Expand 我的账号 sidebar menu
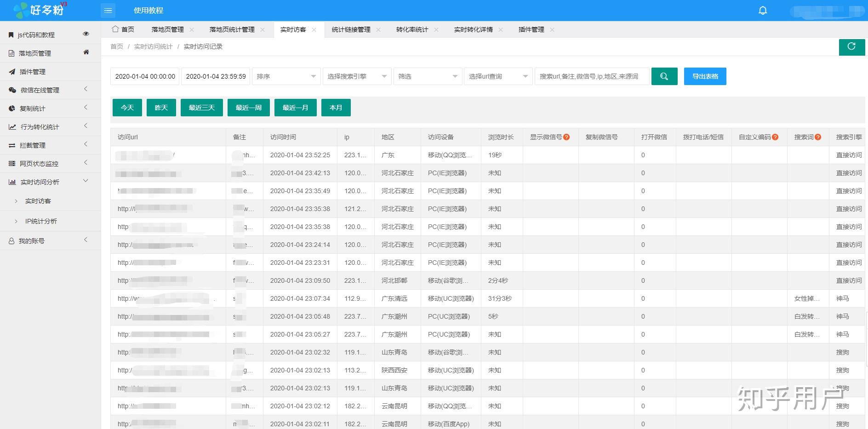 [x=86, y=240]
